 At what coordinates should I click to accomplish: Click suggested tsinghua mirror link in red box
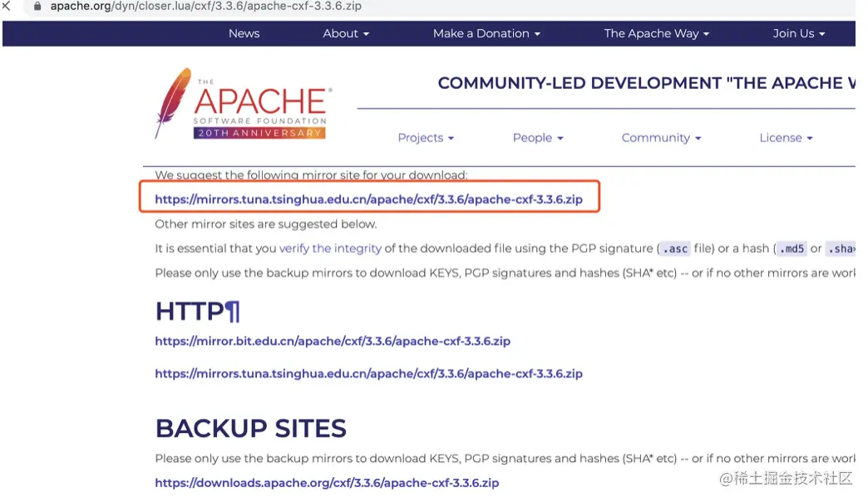(368, 199)
